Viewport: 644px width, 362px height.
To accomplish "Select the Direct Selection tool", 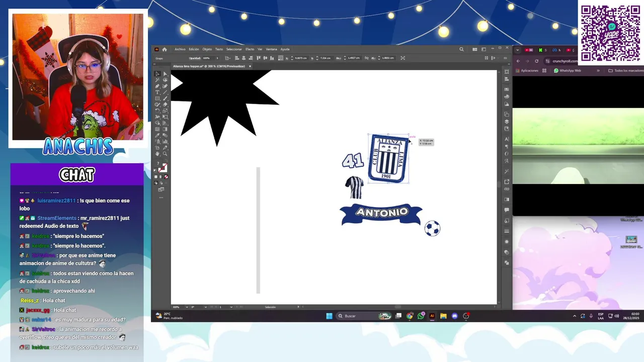I will coord(165,74).
